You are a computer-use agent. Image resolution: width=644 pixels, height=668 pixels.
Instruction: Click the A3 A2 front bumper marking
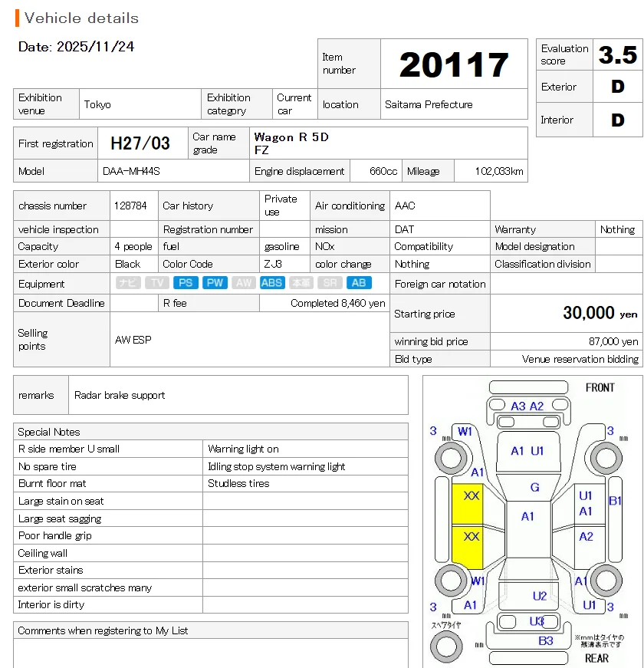pyautogui.click(x=527, y=406)
